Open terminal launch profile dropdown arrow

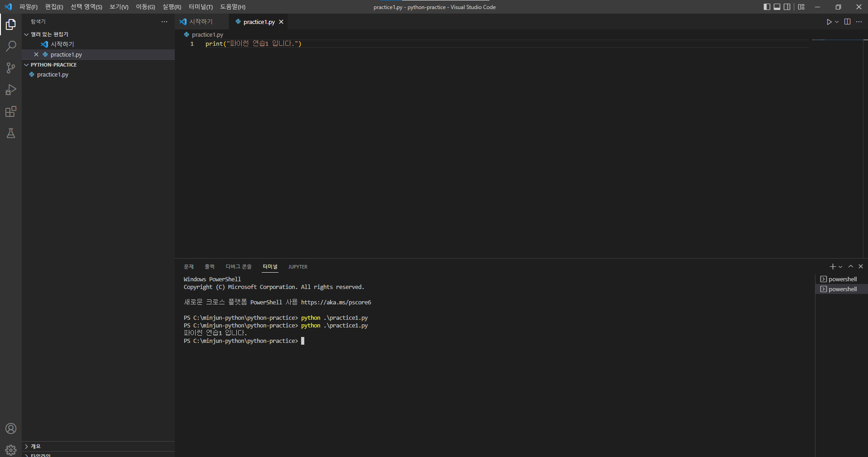[840, 267]
